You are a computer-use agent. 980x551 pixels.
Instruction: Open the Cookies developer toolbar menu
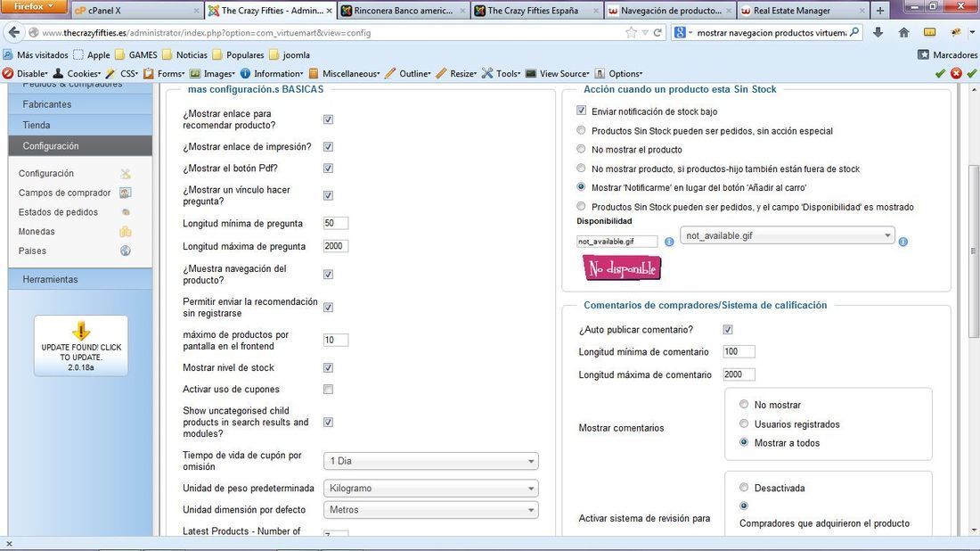[77, 74]
